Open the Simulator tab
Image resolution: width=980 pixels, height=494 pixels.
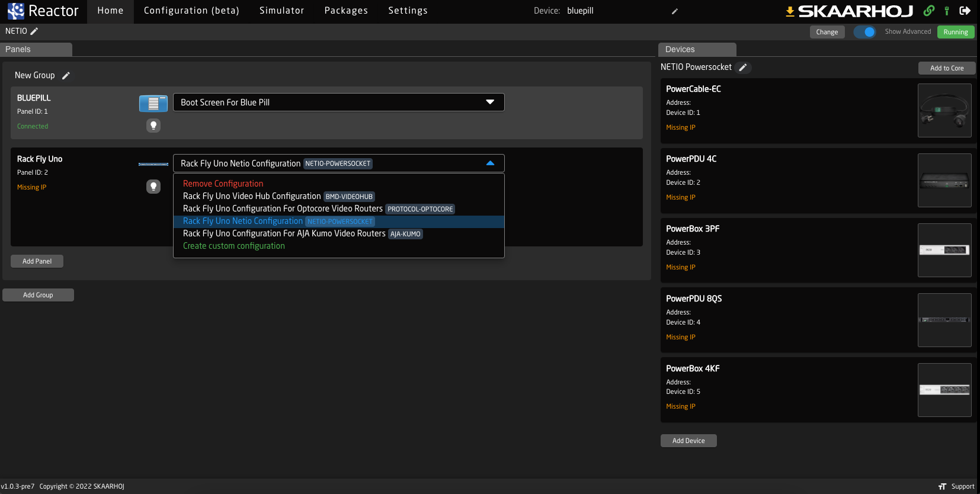click(x=281, y=11)
